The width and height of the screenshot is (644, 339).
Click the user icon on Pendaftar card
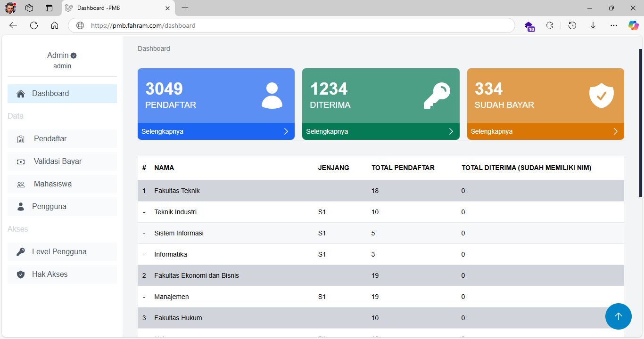click(272, 96)
